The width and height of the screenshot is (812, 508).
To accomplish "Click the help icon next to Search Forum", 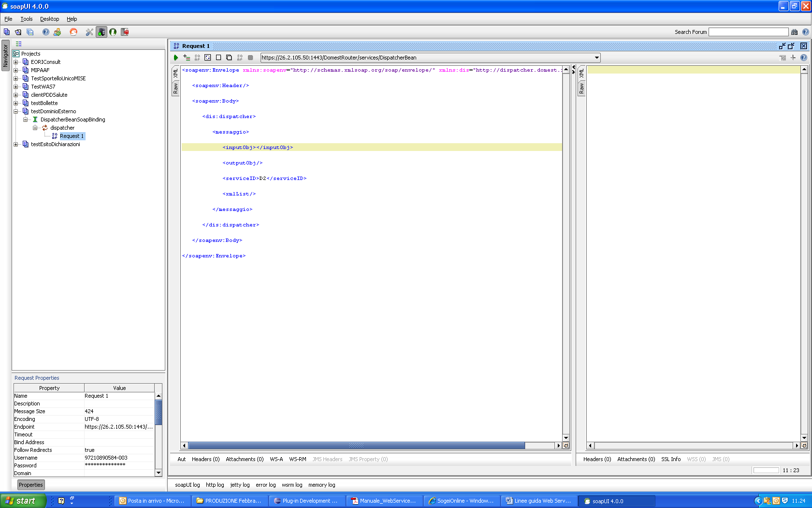I will point(805,32).
